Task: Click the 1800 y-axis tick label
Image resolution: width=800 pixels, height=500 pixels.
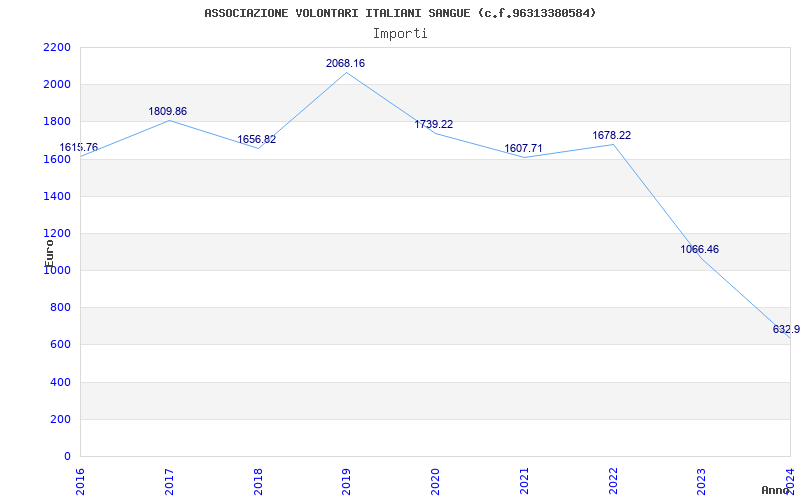Action: click(x=57, y=122)
